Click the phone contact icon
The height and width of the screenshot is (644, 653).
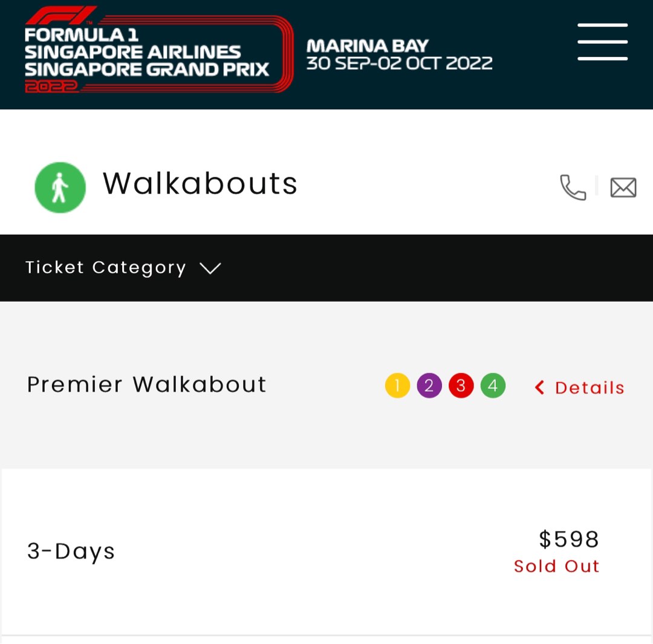573,187
